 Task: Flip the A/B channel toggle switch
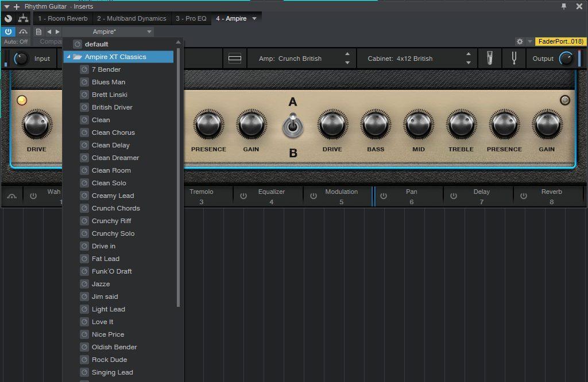pos(293,126)
